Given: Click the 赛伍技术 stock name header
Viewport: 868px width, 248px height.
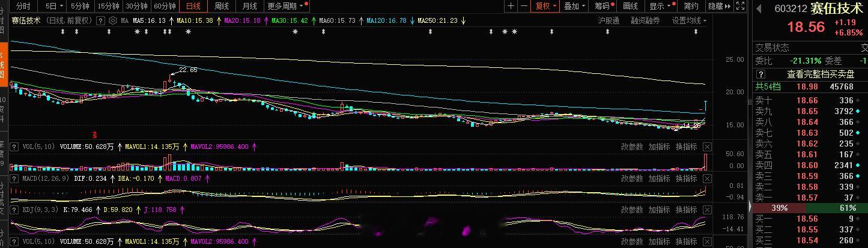Looking at the screenshot, I should coord(836,9).
